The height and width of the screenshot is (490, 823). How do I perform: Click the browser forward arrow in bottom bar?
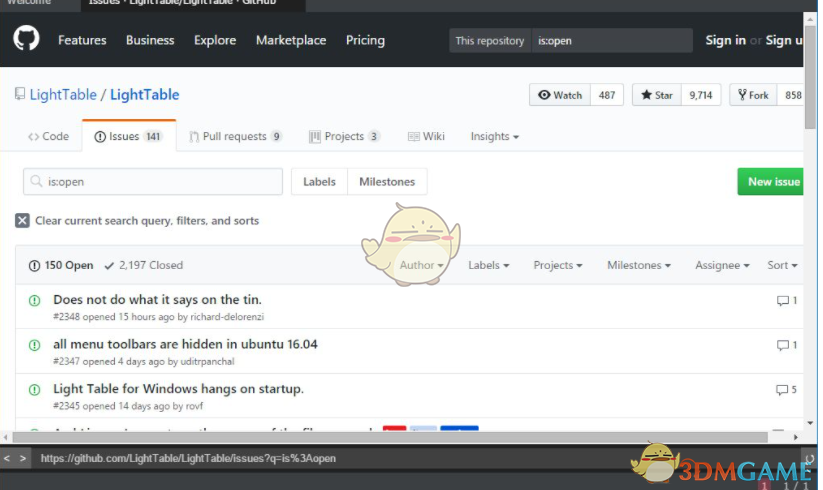pos(23,459)
